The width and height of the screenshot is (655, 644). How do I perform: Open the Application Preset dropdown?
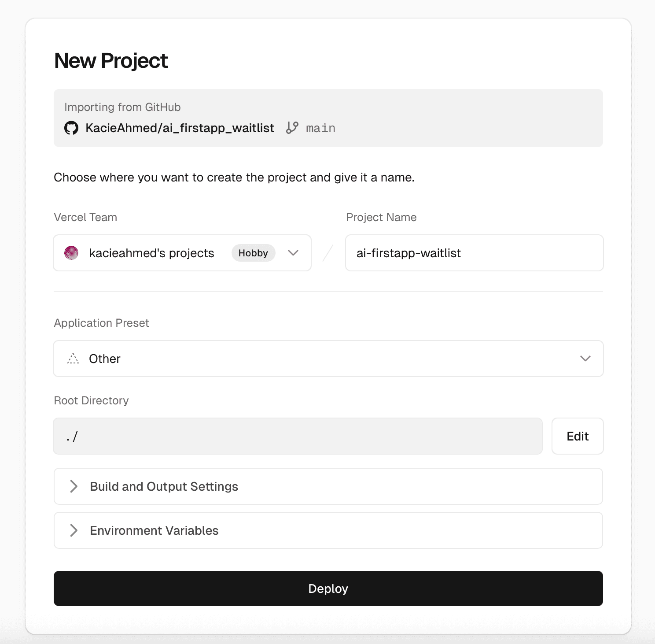coord(585,359)
